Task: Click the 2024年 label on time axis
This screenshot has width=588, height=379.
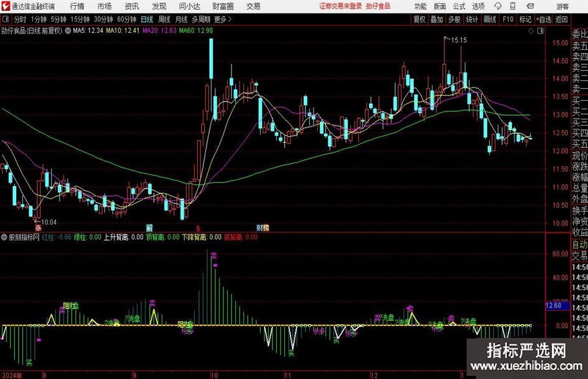Action: [12, 375]
